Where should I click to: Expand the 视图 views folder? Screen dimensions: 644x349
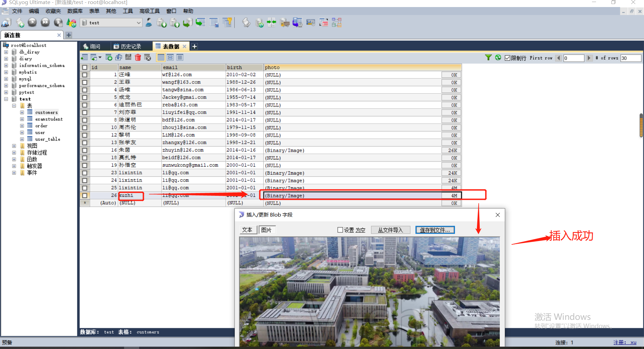pos(14,146)
